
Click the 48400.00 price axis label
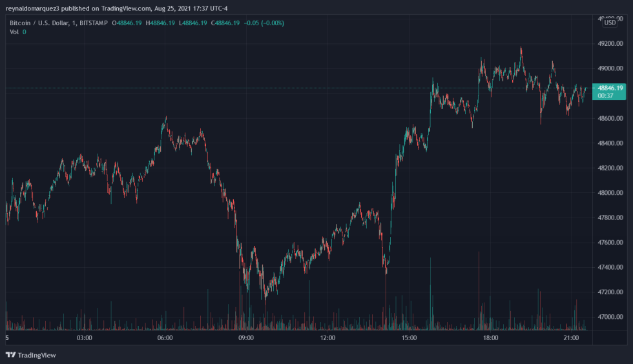pyautogui.click(x=610, y=143)
